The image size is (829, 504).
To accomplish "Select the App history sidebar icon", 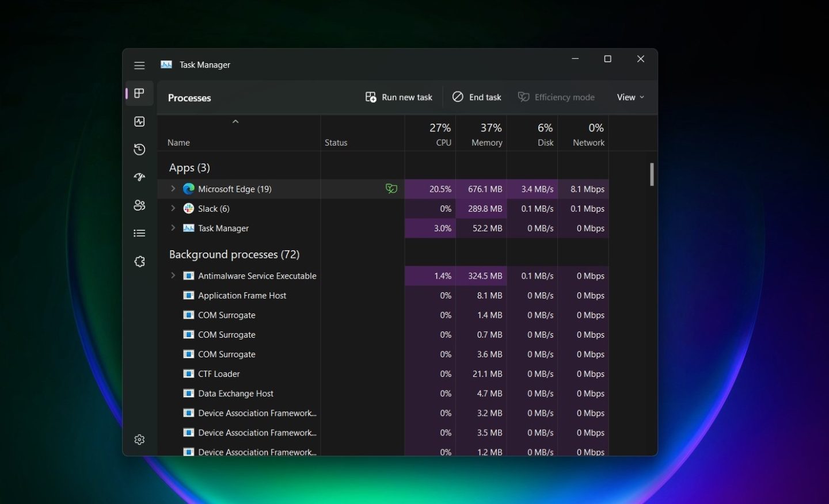I will click(139, 149).
